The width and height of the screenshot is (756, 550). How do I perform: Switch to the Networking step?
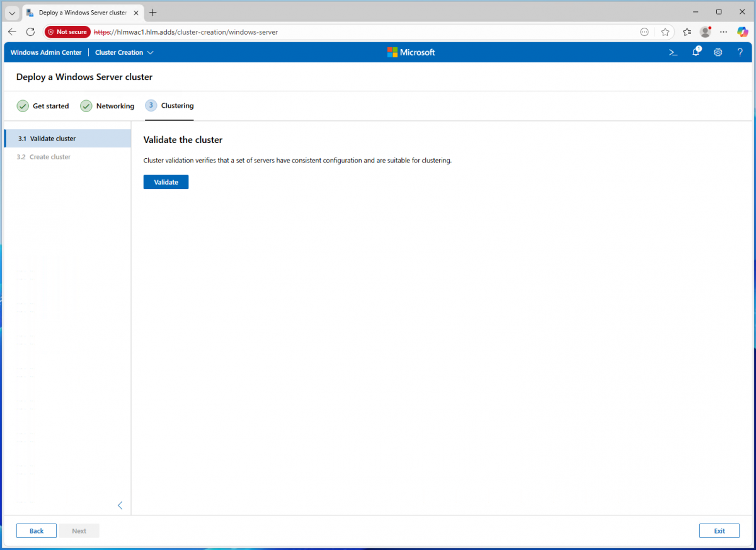(x=107, y=106)
